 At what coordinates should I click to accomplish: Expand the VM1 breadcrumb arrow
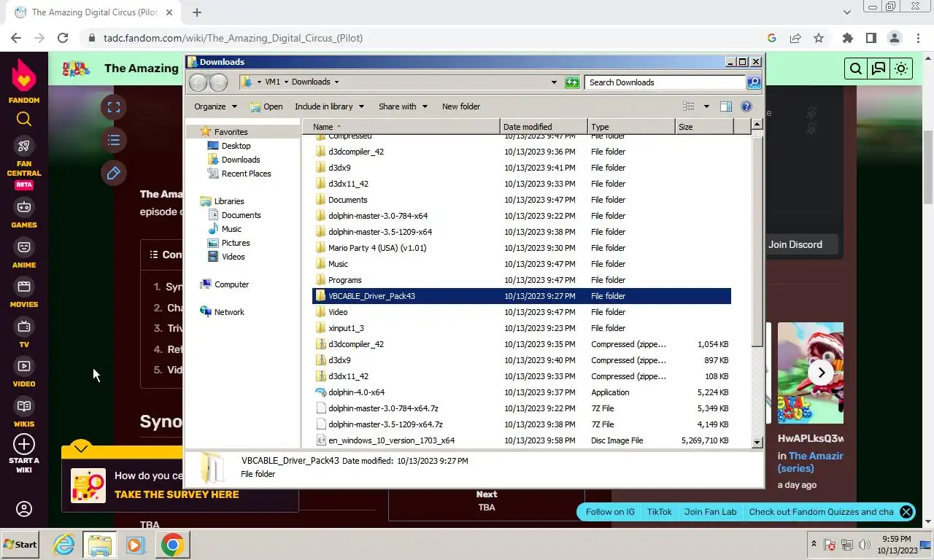(x=286, y=82)
